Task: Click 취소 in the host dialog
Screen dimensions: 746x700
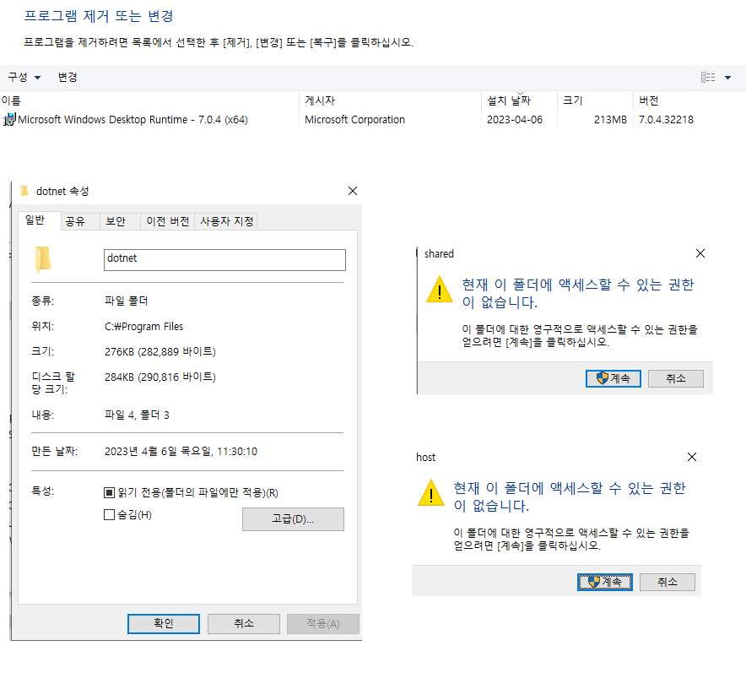Action: coord(668,582)
